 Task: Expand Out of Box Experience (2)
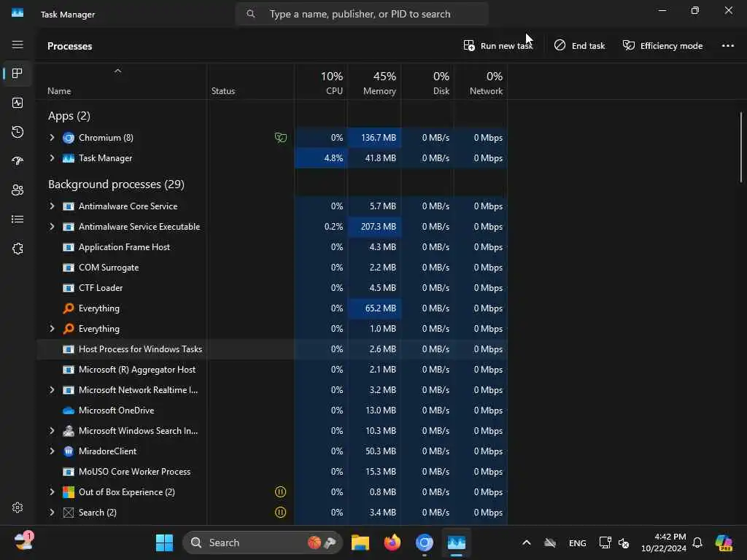click(52, 492)
